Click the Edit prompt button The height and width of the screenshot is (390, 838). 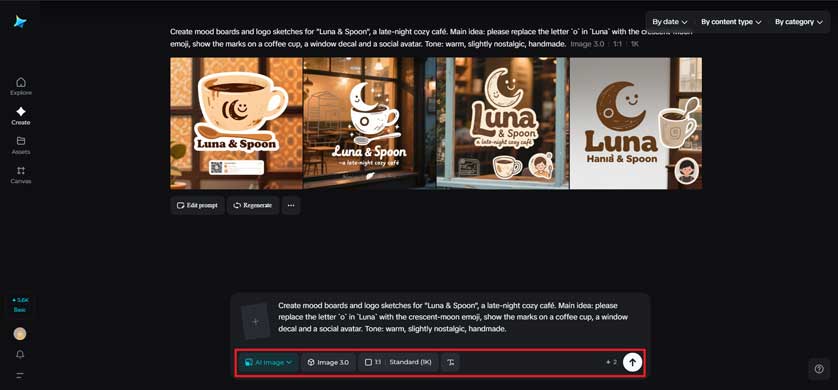pos(197,205)
